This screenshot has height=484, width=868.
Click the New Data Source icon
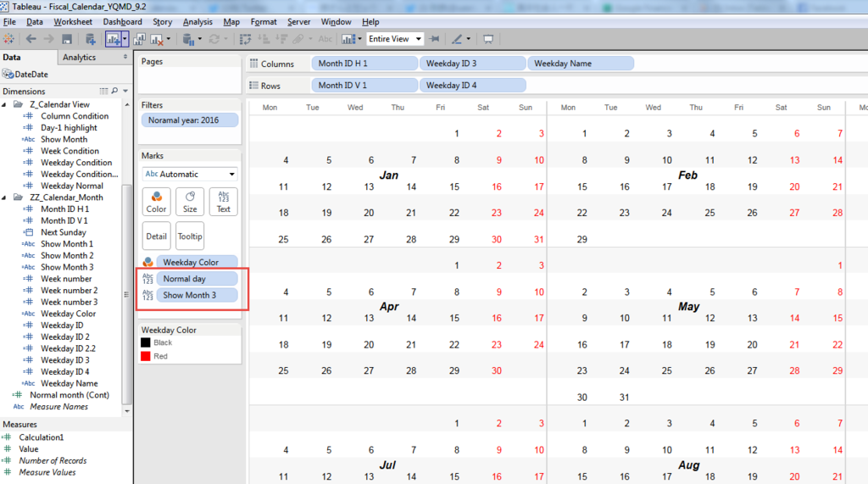tap(90, 39)
